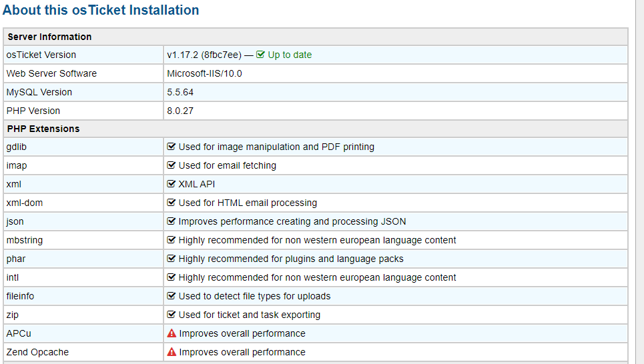
Task: Click the XML API check mark icon
Action: [172, 184]
